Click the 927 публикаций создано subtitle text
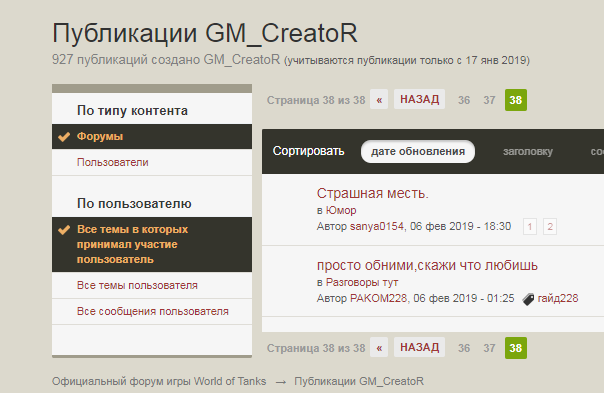Viewport: 604px width, 393px height. [x=166, y=60]
